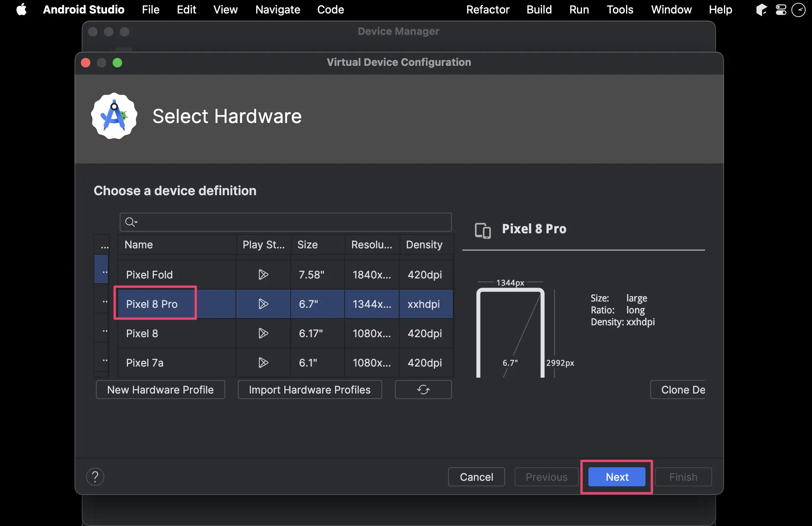
Task: Sort by the Density column header
Action: pos(427,244)
